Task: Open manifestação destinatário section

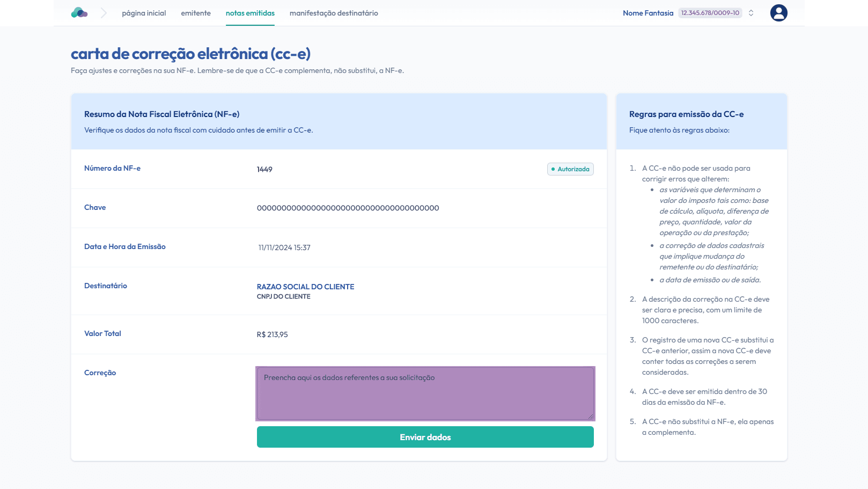Action: pyautogui.click(x=334, y=13)
